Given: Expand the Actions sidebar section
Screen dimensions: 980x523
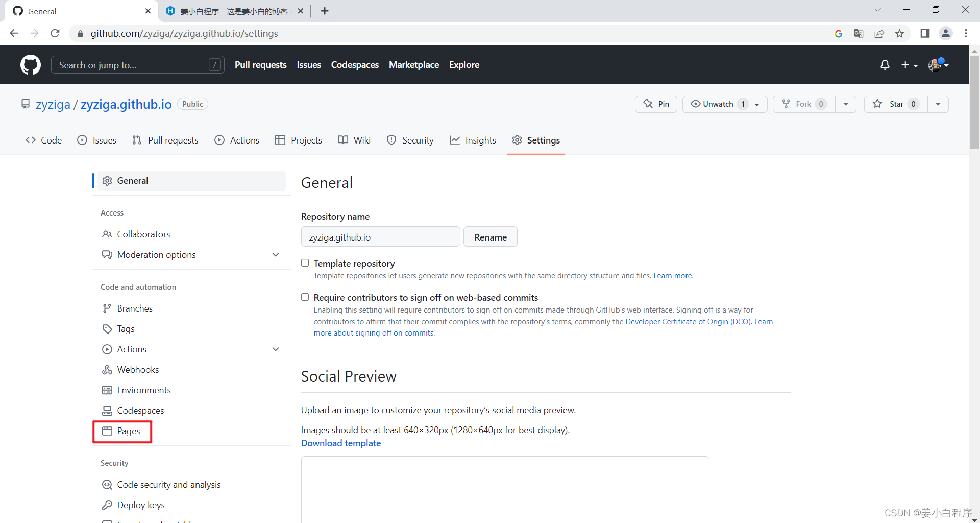Looking at the screenshot, I should click(x=276, y=349).
